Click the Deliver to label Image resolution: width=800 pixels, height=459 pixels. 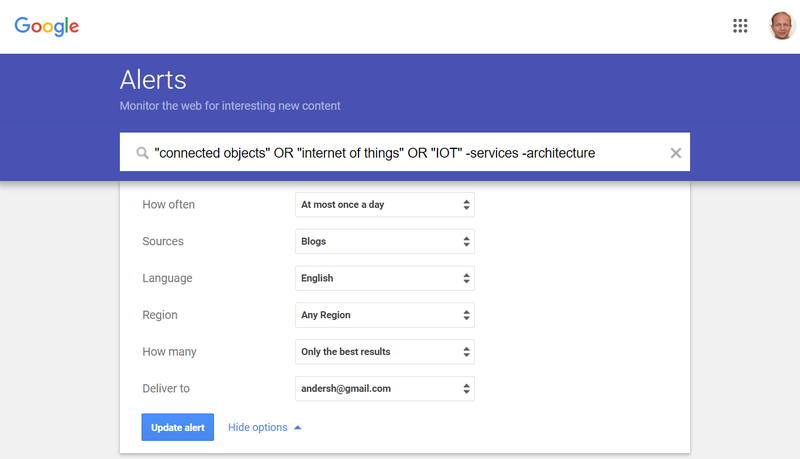tap(166, 389)
